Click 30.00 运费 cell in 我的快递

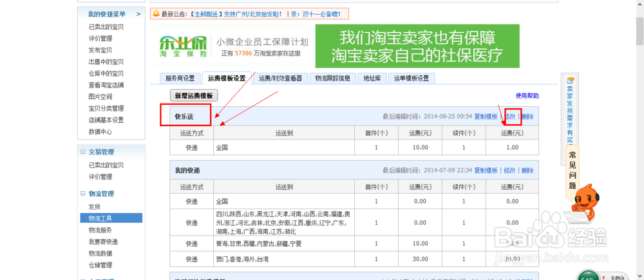pos(420,259)
